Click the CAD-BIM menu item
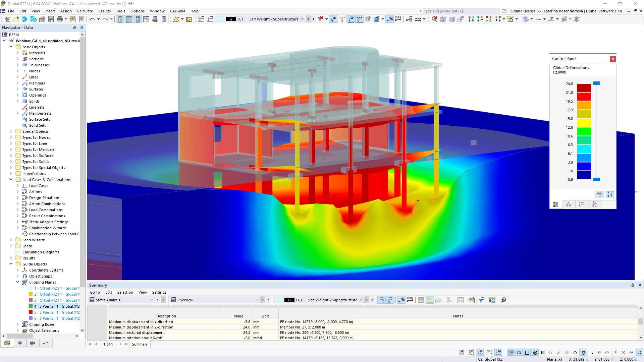Image resolution: width=644 pixels, height=362 pixels. [x=177, y=11]
